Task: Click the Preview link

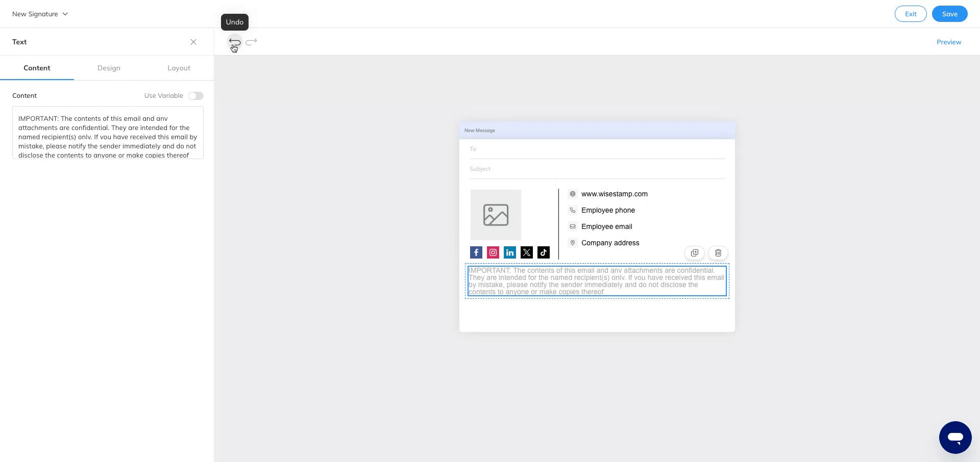Action: [949, 42]
